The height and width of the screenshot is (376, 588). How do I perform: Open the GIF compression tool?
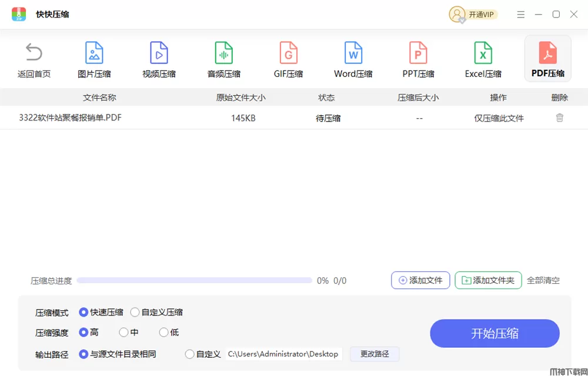pyautogui.click(x=288, y=53)
